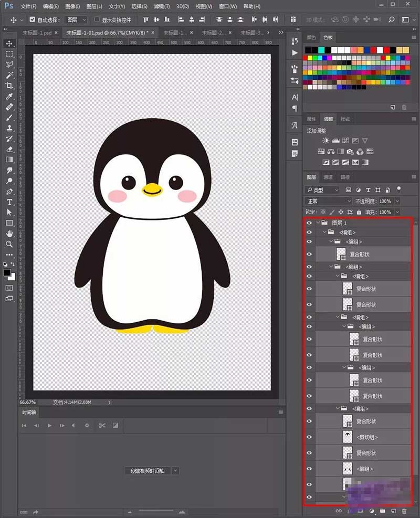Click the scissors icon in the timeline
Screen dimensions: 420x518
tap(102, 425)
